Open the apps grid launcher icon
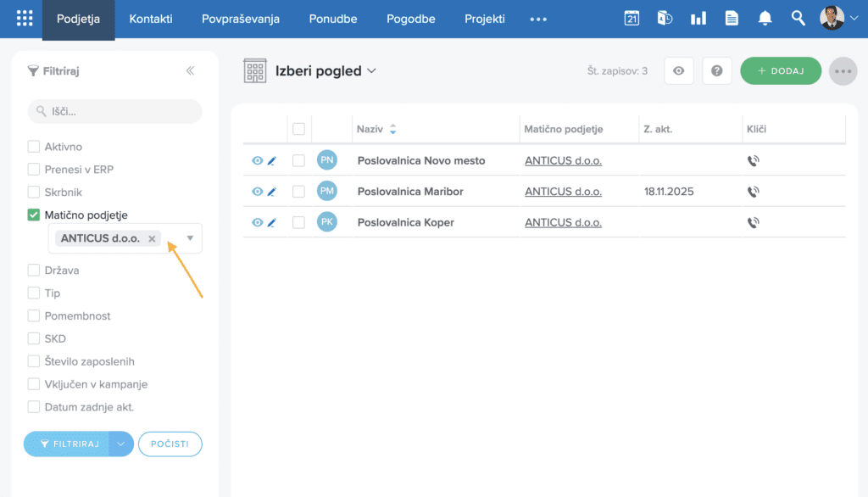The image size is (868, 497). tap(25, 19)
